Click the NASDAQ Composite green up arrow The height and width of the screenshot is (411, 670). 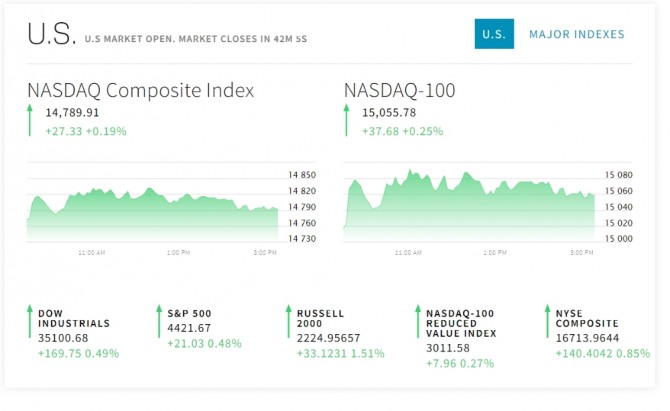[x=31, y=121]
